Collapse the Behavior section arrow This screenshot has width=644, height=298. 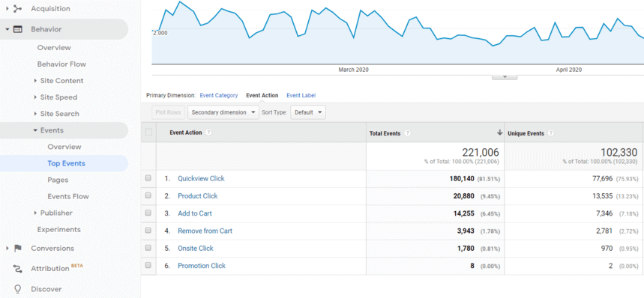click(7, 29)
